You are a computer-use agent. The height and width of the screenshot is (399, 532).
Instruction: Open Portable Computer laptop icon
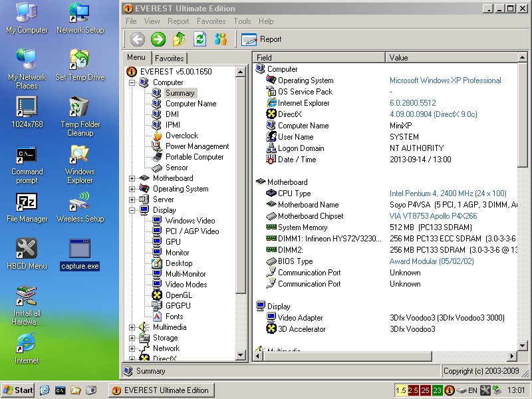(157, 157)
